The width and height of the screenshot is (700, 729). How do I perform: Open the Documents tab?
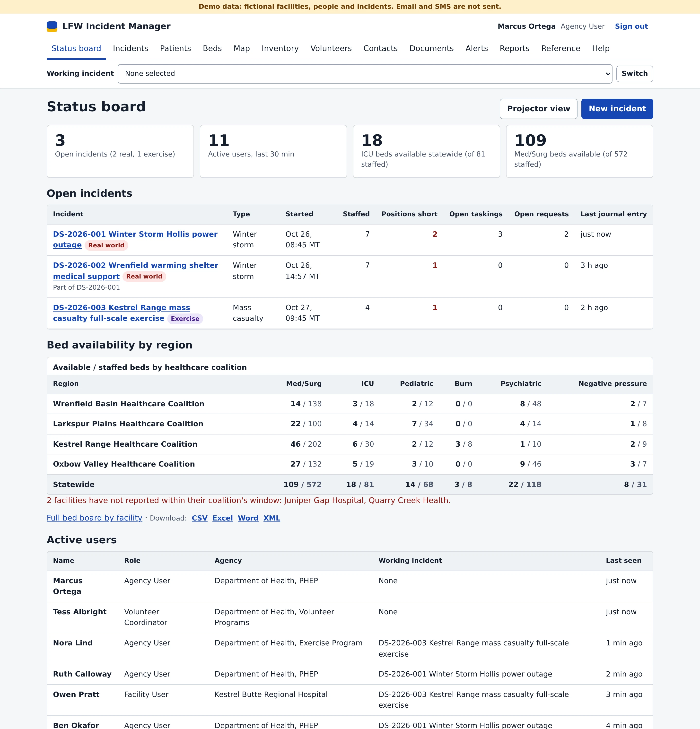click(431, 48)
